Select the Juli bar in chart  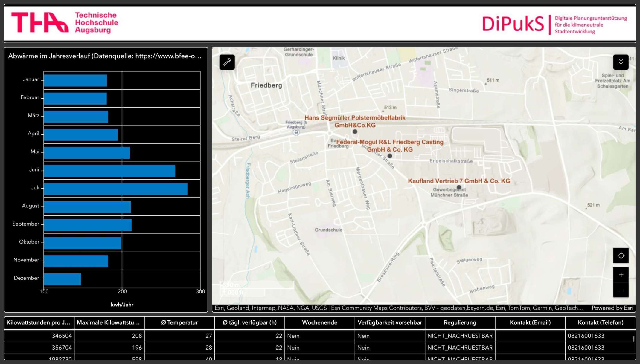(115, 189)
